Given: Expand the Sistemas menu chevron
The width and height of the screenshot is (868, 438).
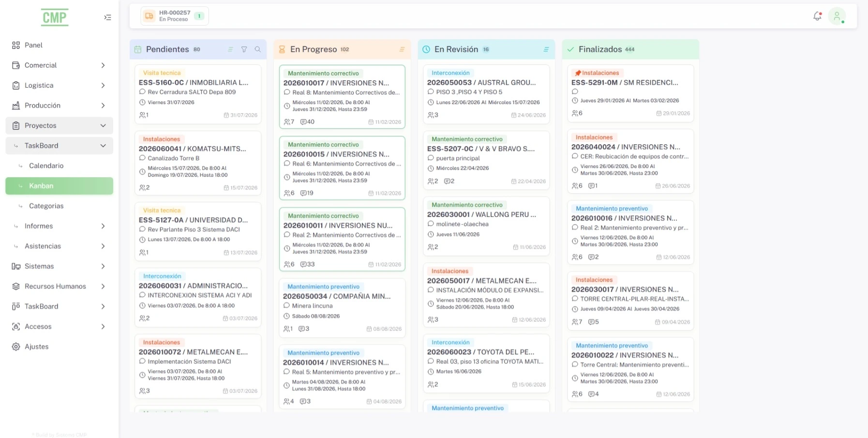Looking at the screenshot, I should click(103, 266).
